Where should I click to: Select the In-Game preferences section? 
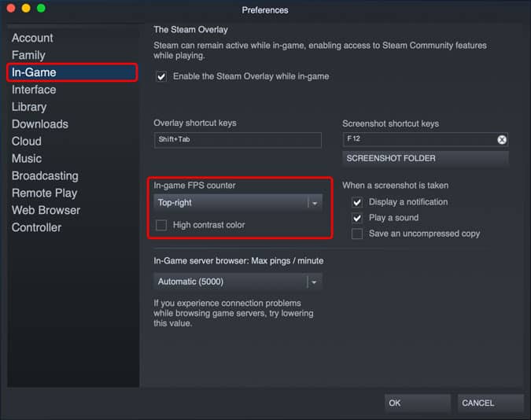(x=72, y=72)
